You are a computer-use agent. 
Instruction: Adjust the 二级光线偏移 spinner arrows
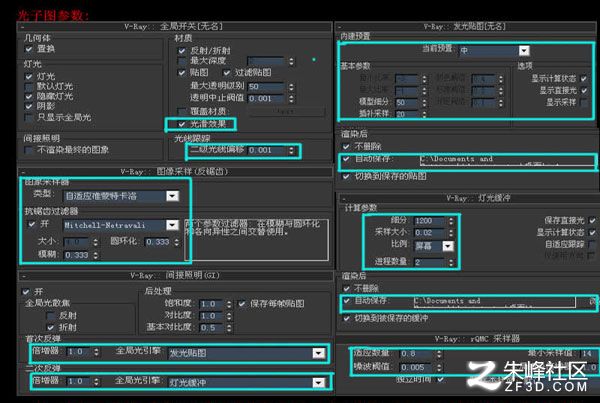click(292, 150)
